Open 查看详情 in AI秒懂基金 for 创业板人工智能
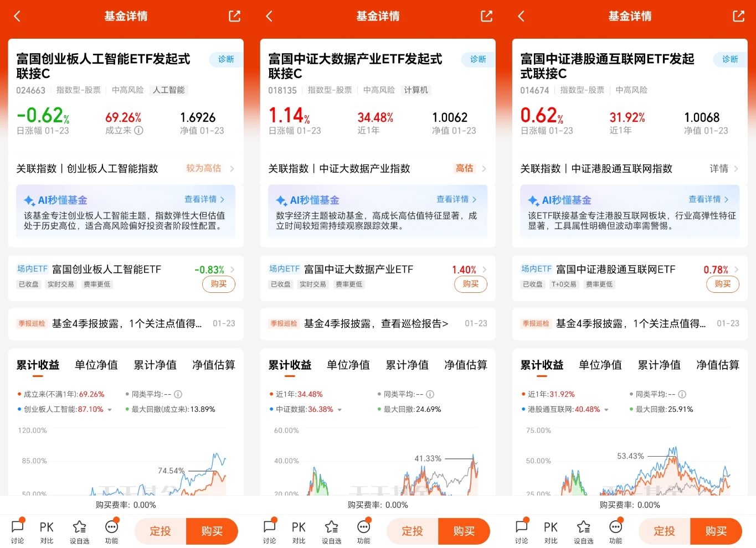Screen dimensions: 756x548 tap(204, 199)
